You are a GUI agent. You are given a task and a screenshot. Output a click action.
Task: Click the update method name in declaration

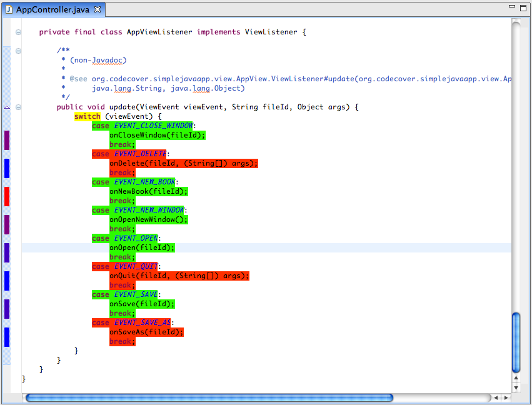123,107
